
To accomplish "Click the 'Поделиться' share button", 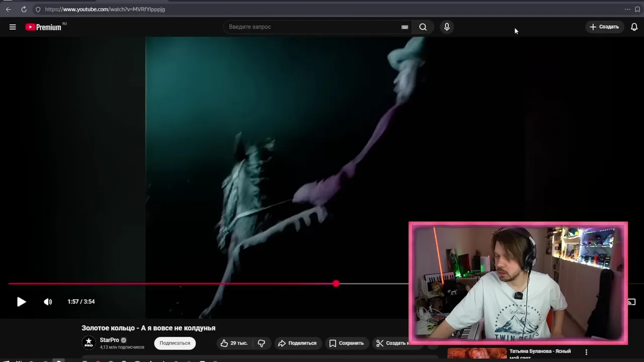I will point(297,343).
